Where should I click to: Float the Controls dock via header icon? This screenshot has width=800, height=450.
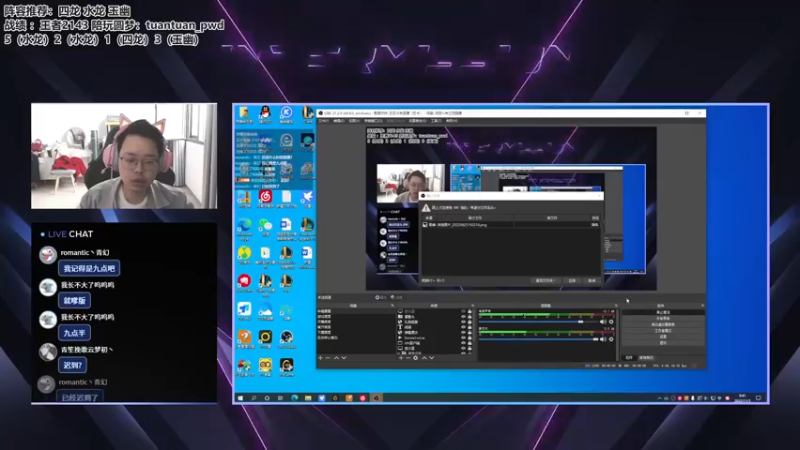coord(703,306)
